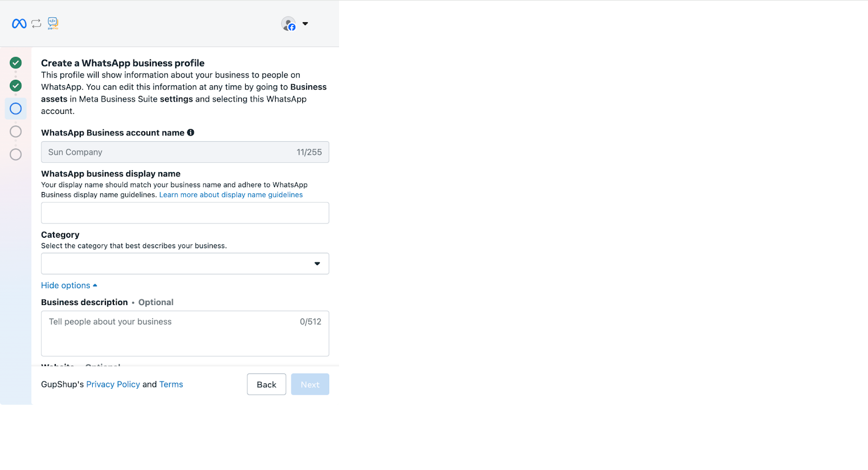The height and width of the screenshot is (470, 868).
Task: Select the fifth step circle
Action: 16,155
